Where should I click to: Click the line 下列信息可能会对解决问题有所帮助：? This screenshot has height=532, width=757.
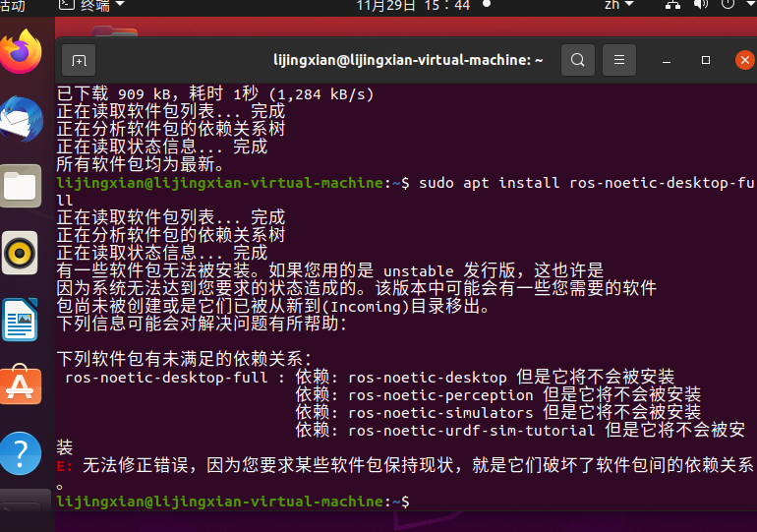[x=203, y=324]
